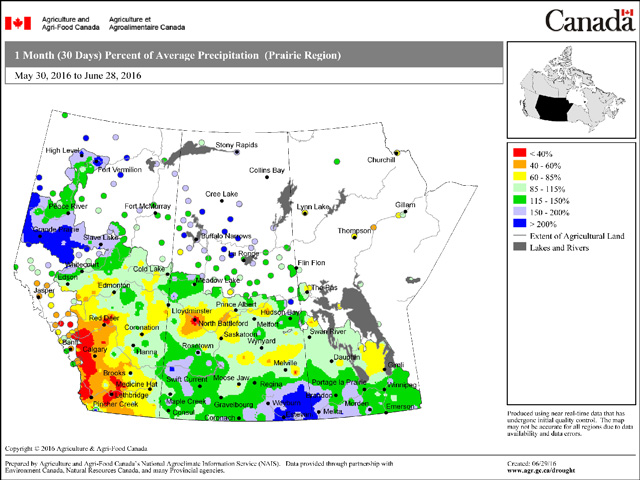Click the 'Stony Rapids' label
Viewport: 640px width, 480px height.
[237, 145]
